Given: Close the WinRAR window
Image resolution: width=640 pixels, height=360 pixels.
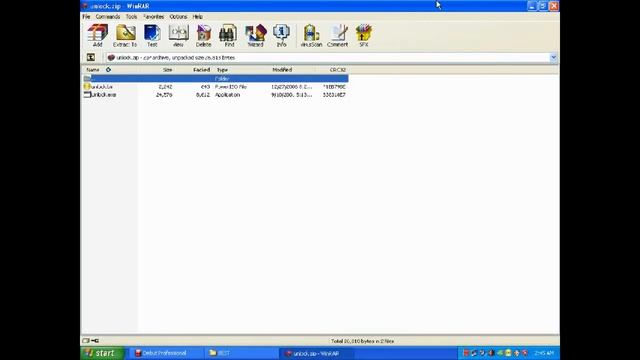Looking at the screenshot, I should coord(553,6).
